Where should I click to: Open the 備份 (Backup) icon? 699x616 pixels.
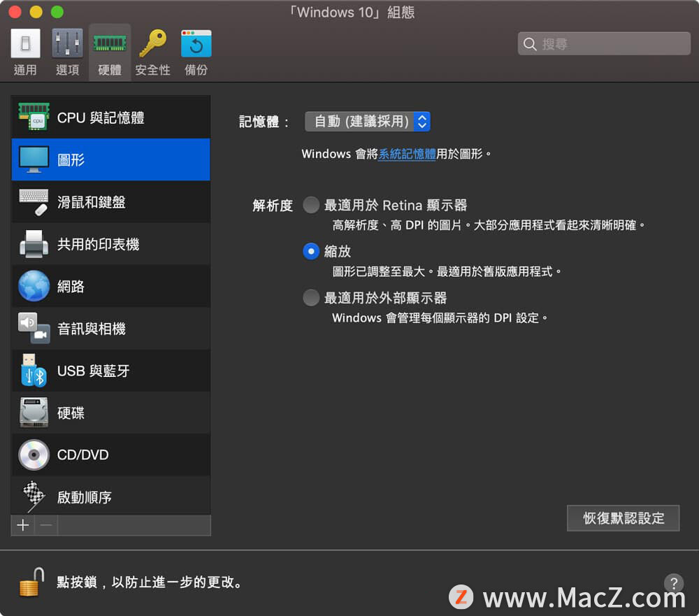click(196, 44)
